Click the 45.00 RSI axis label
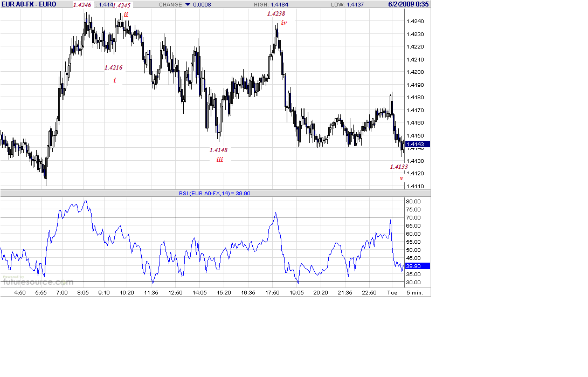The height and width of the screenshot is (377, 588). (x=413, y=258)
